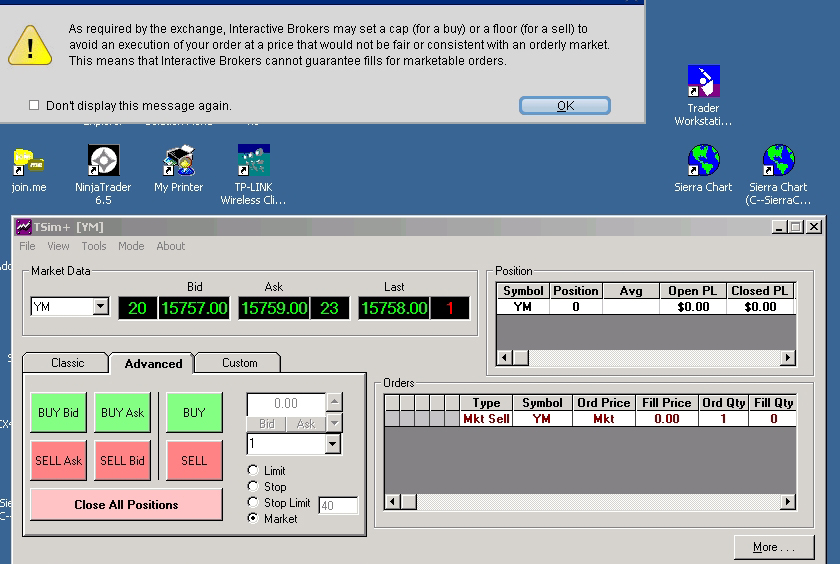Click the Ord Price column header
Viewport: 840px width, 564px height.
(x=603, y=403)
